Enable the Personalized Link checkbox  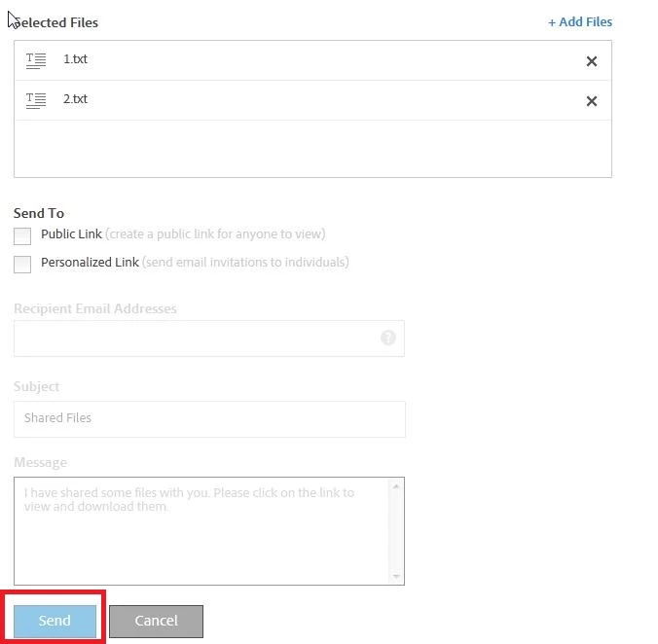22,265
